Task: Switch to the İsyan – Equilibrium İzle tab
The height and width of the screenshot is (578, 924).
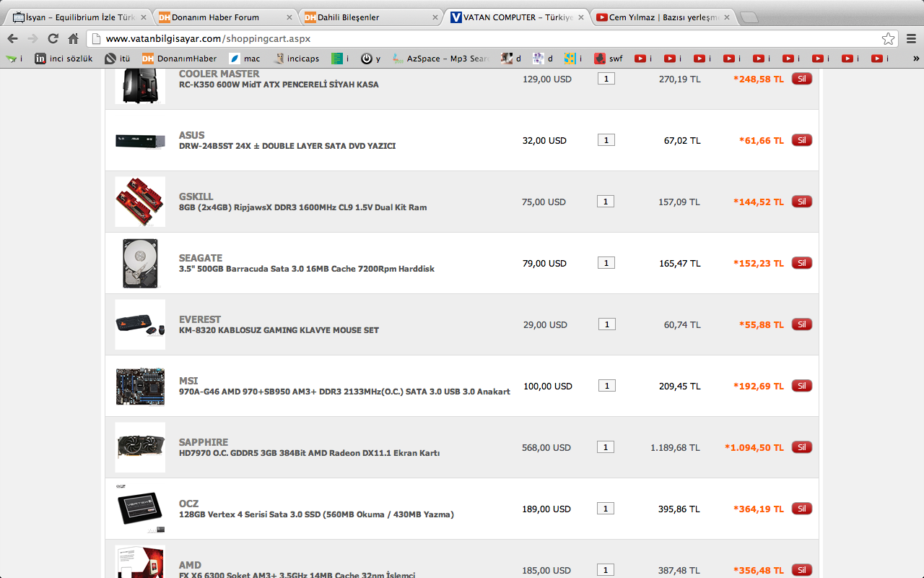Action: click(x=78, y=17)
